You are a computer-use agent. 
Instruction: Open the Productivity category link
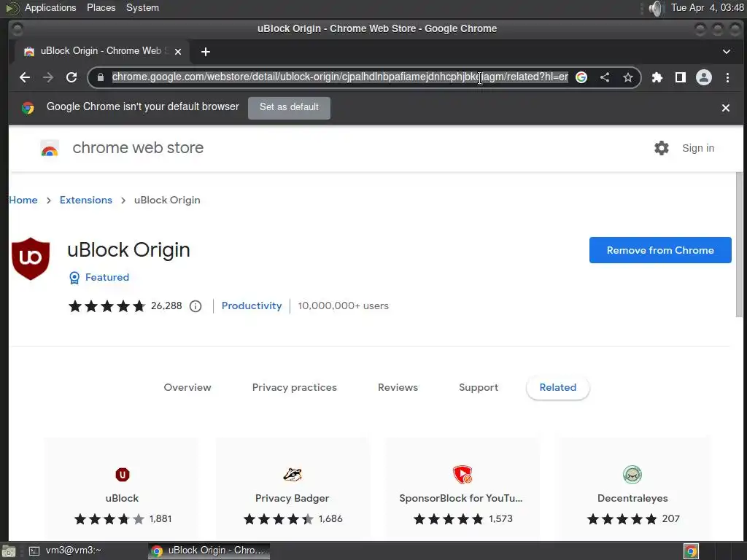click(252, 306)
